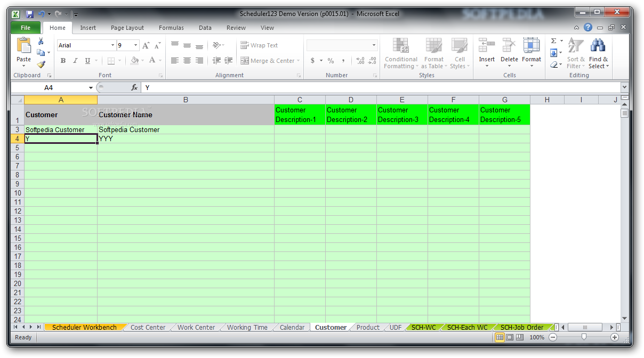Image resolution: width=644 pixels, height=358 pixels.
Task: Click the Insert cells icon
Action: click(486, 46)
